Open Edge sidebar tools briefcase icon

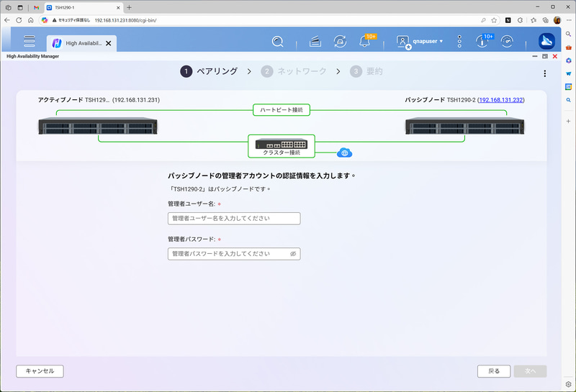pos(568,47)
